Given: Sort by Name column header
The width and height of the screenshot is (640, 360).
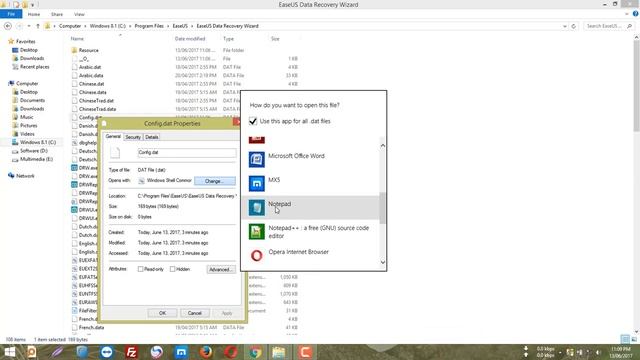Looking at the screenshot, I should (77, 39).
